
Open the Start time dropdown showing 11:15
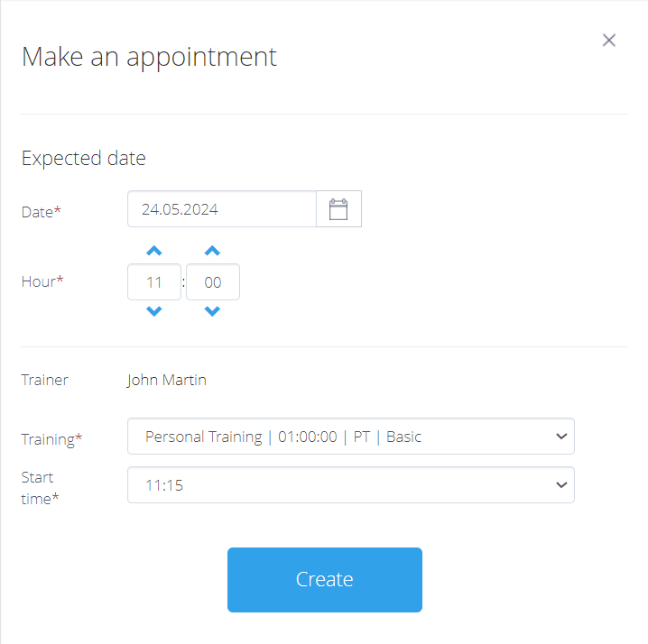350,485
